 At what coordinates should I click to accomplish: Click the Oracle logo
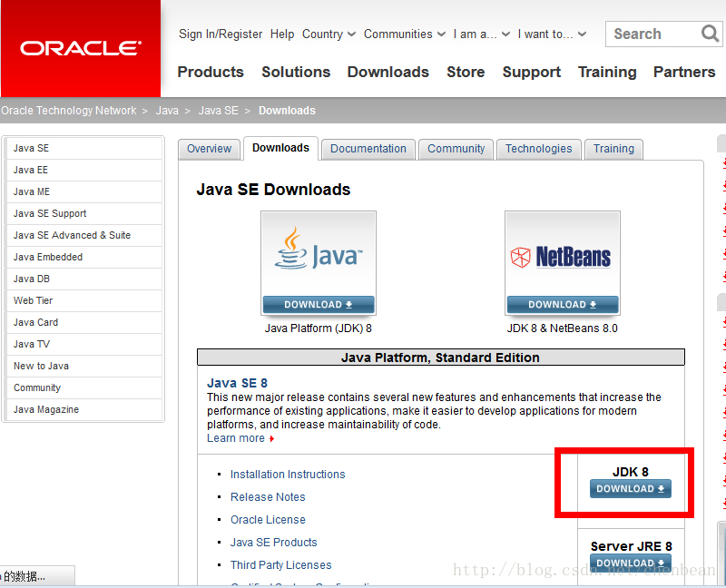tap(81, 48)
